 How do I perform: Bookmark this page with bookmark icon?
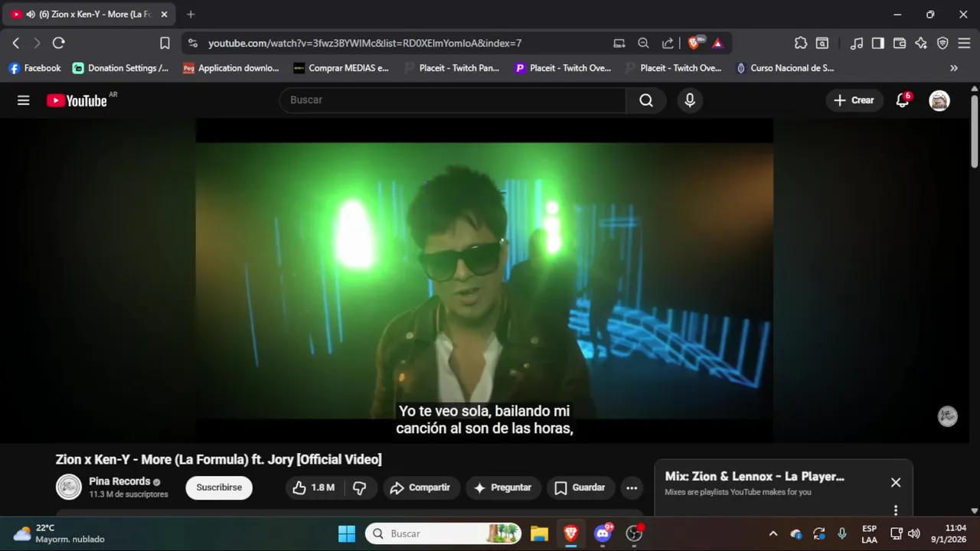pos(165,43)
